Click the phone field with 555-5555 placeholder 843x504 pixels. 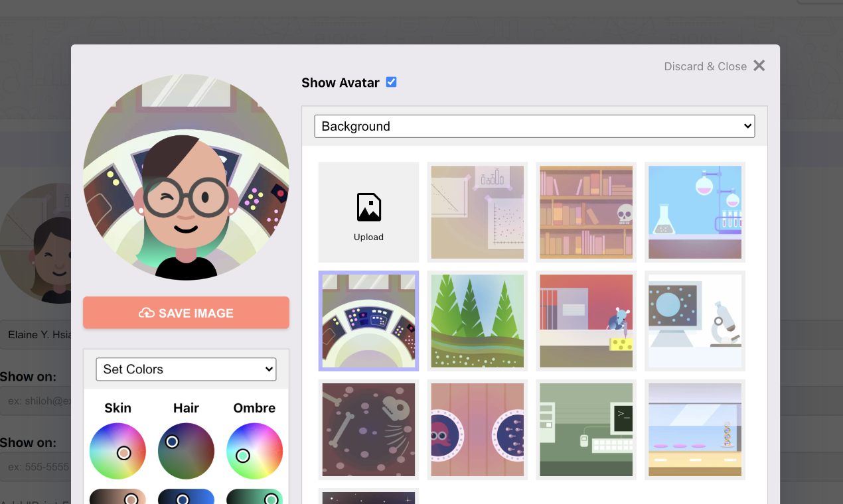[35, 468]
